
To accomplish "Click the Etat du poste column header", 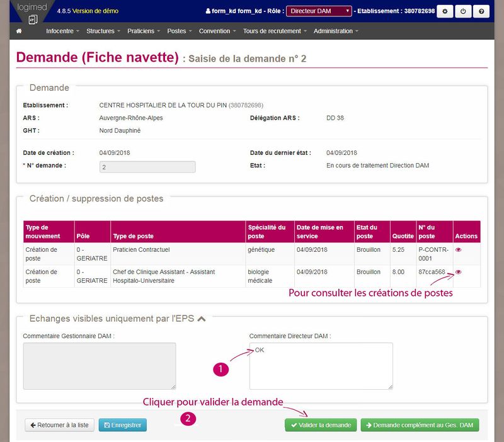I will 372,232.
